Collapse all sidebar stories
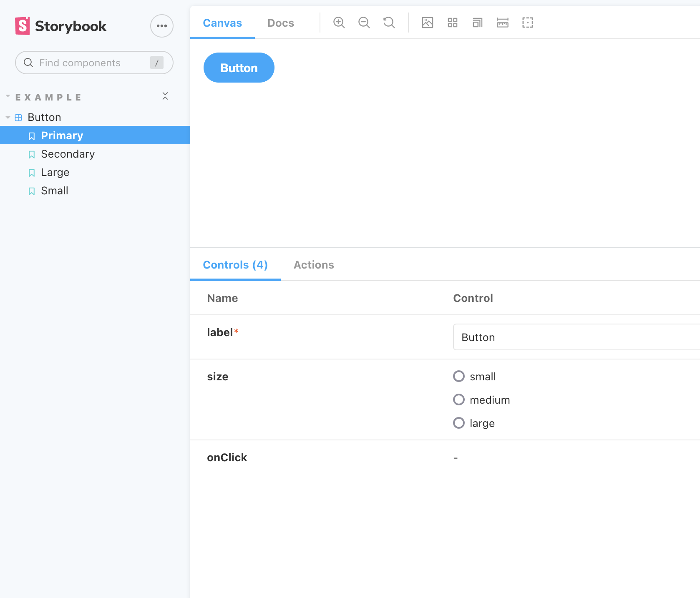This screenshot has height=598, width=700. click(x=165, y=96)
